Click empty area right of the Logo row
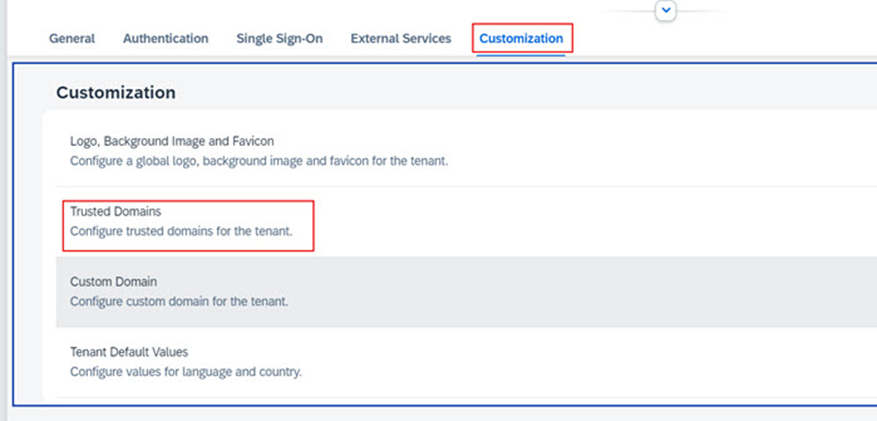The height and width of the screenshot is (421, 877). [x=650, y=150]
